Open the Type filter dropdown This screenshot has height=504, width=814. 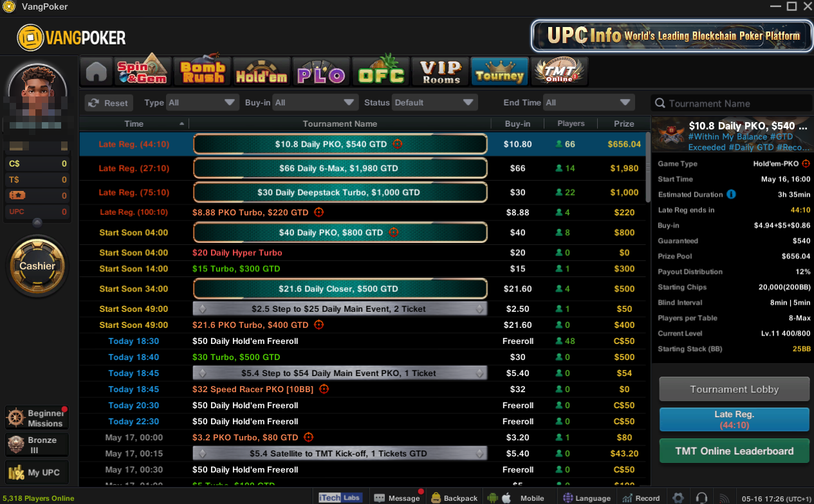click(x=203, y=103)
